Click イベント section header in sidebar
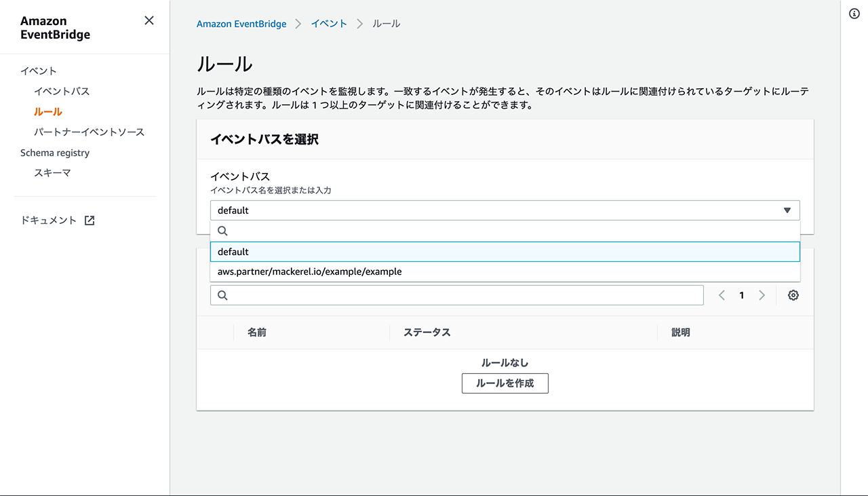 coord(39,71)
